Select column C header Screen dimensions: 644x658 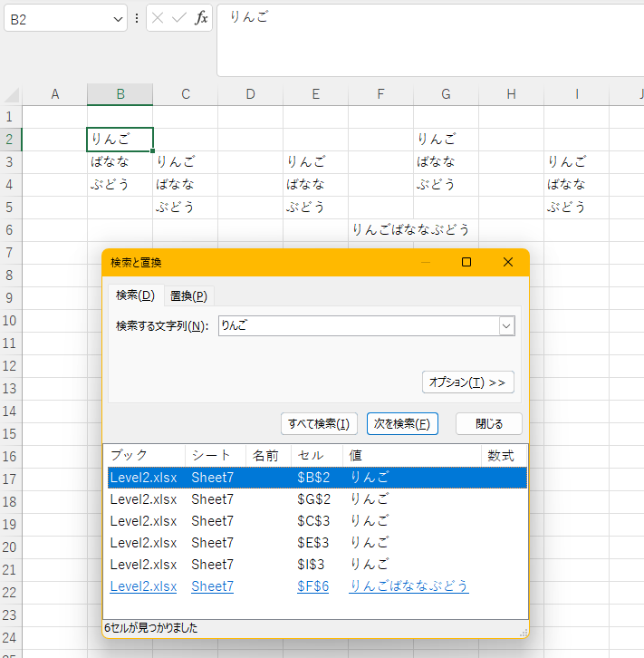(186, 94)
